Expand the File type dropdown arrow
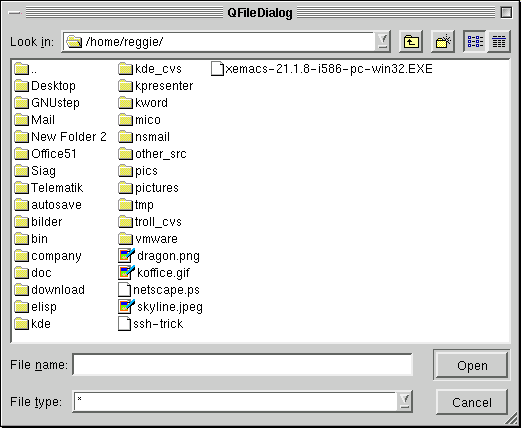521x428 pixels. 405,401
